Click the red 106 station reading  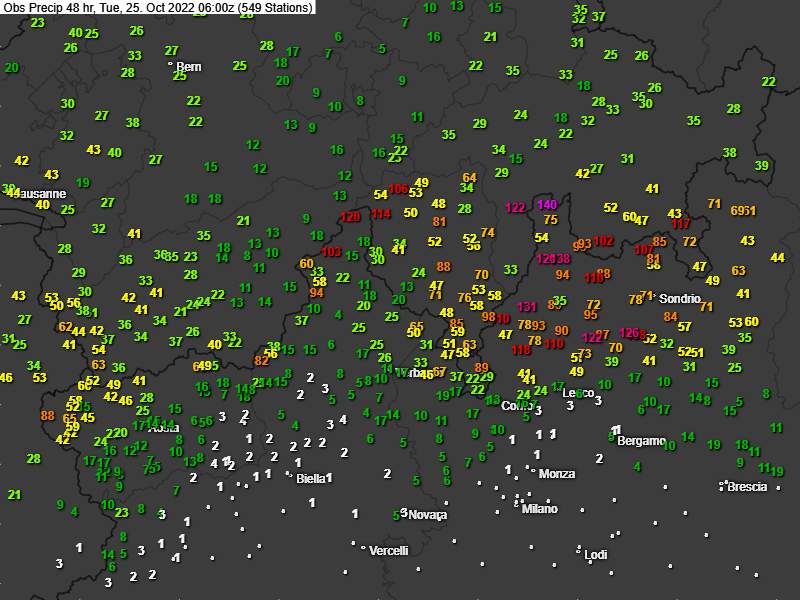398,189
